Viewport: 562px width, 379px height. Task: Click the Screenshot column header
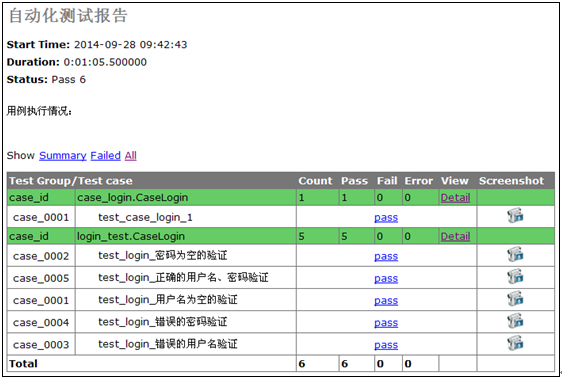511,181
